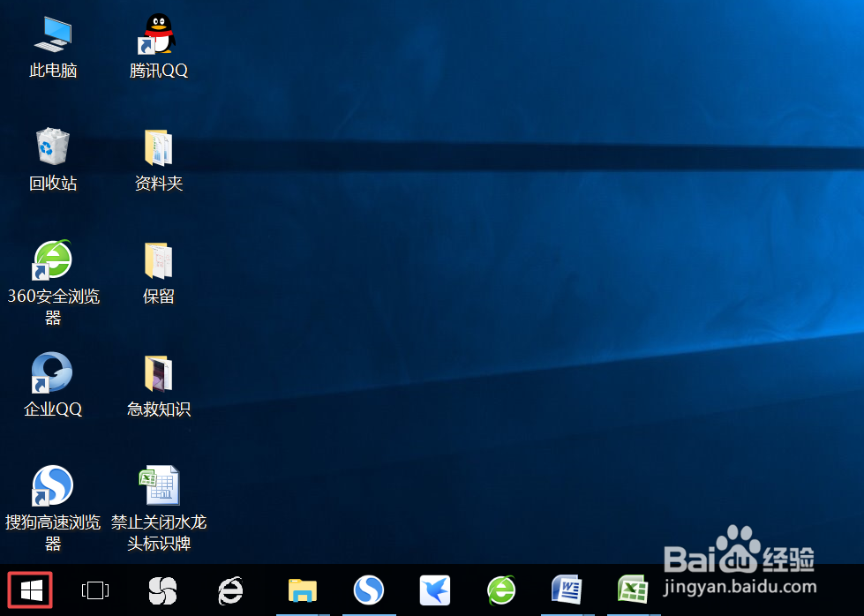The image size is (864, 616).
Task: Click the 此电脑 label text
Action: click(53, 71)
